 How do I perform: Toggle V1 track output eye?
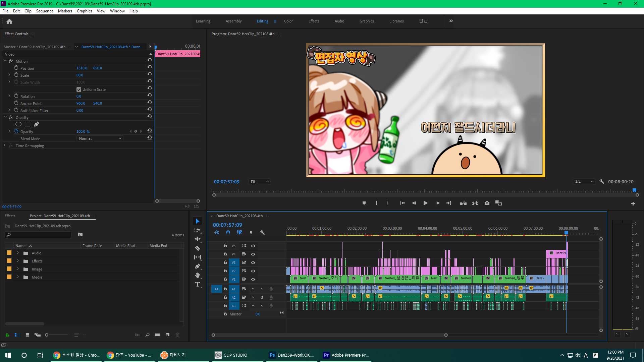[x=253, y=279]
